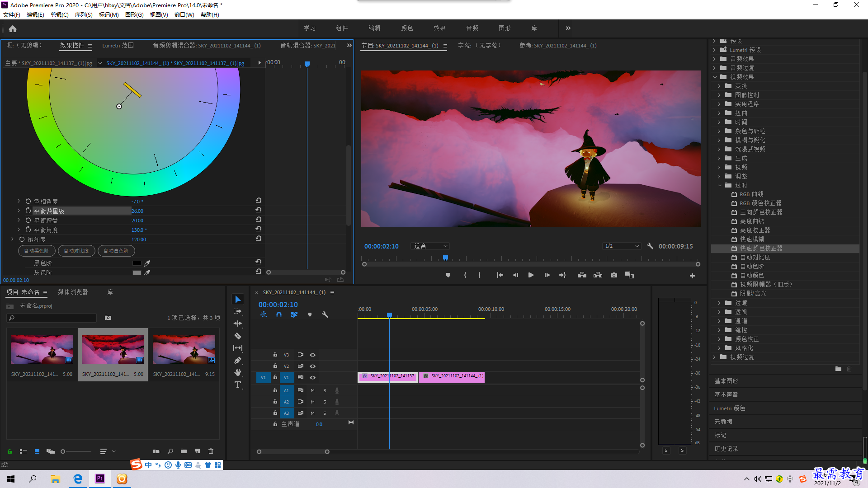
Task: Expand the 视频过渡 folder
Action: tap(714, 357)
